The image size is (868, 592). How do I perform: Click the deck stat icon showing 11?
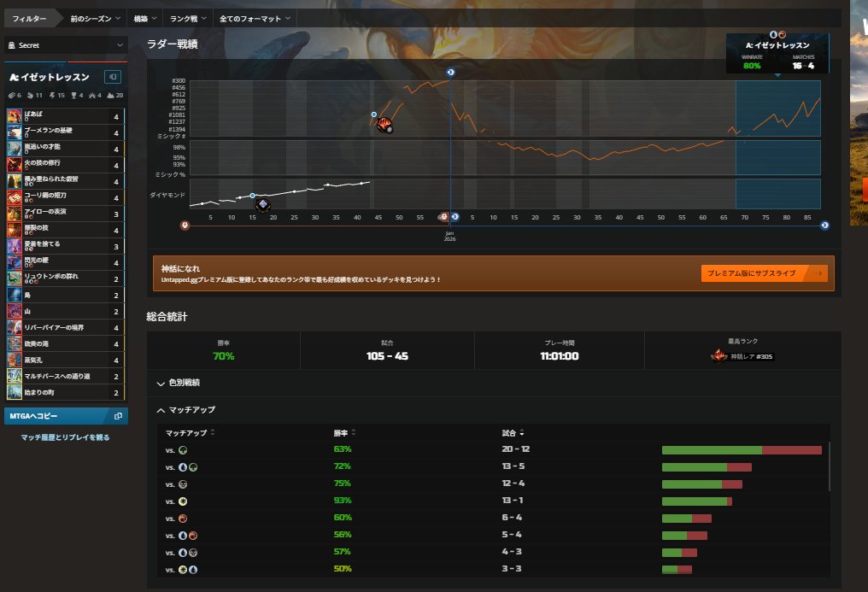point(31,95)
